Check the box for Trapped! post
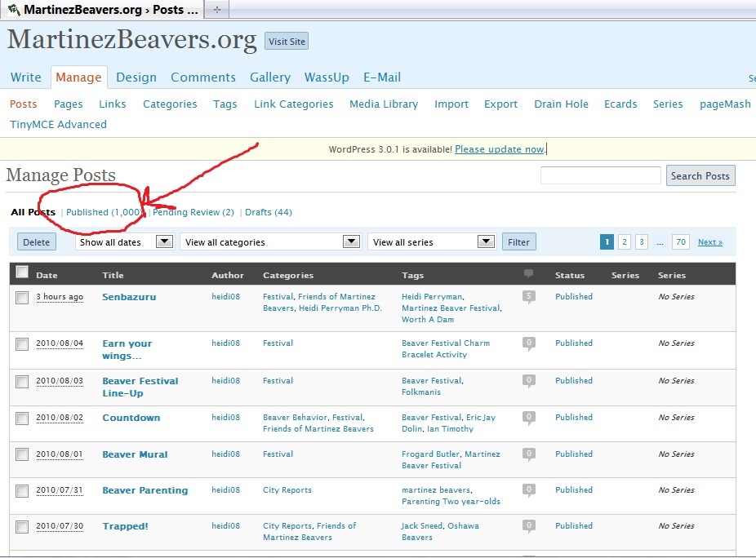The width and height of the screenshot is (756, 558). (x=22, y=527)
